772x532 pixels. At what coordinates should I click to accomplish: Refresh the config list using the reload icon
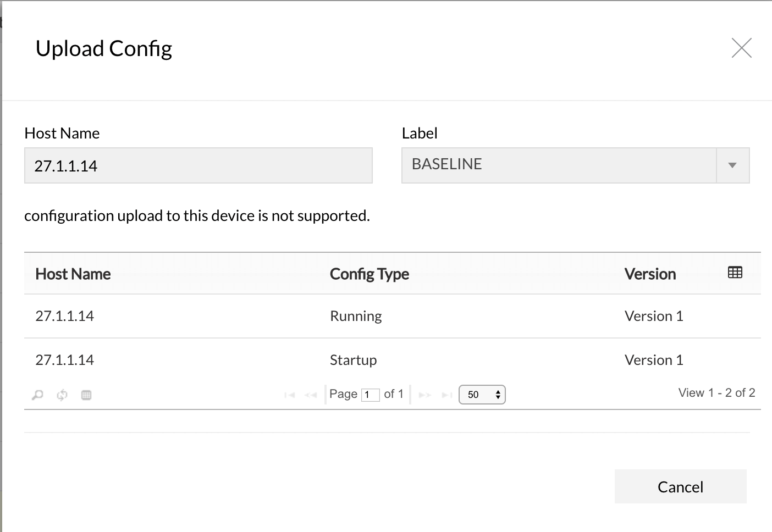click(x=62, y=395)
